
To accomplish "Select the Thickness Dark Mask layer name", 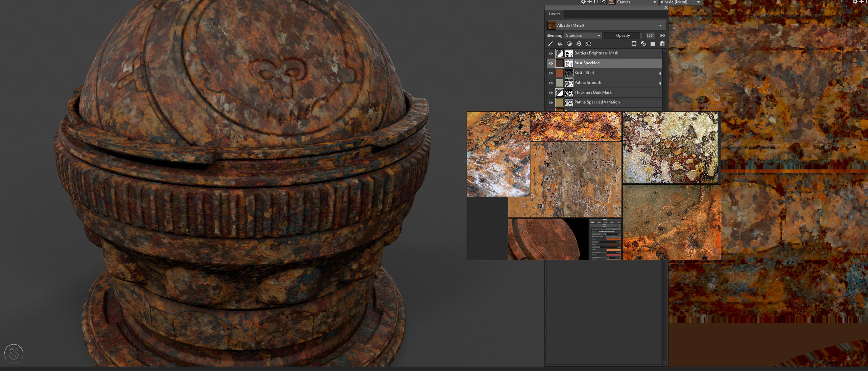I will point(593,92).
